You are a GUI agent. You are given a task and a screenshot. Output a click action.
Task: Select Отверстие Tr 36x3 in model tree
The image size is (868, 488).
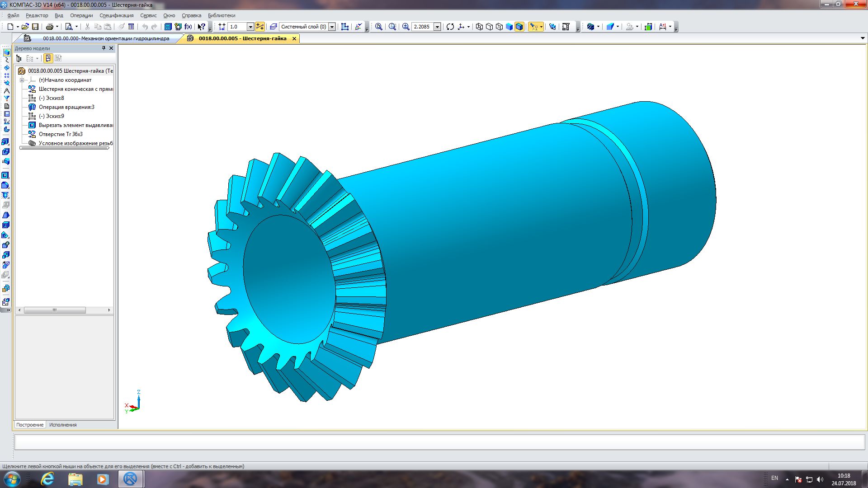[61, 134]
